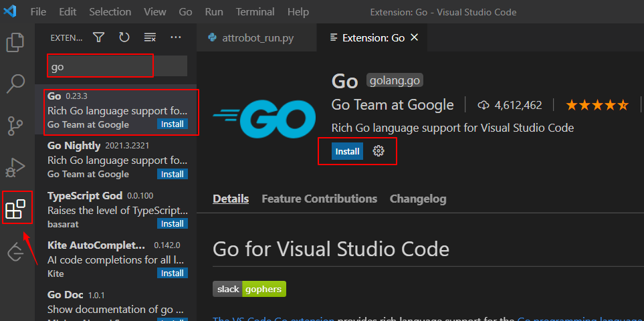The width and height of the screenshot is (644, 321).
Task: Refresh the extensions list
Action: point(124,37)
